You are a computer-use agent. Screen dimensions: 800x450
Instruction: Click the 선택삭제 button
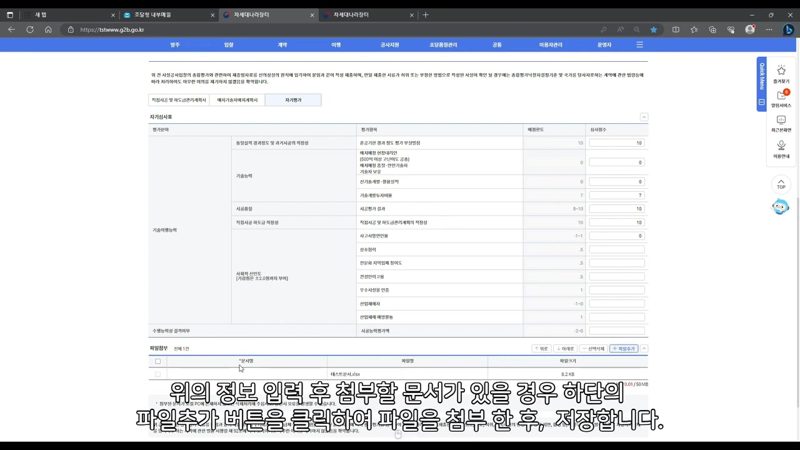593,348
